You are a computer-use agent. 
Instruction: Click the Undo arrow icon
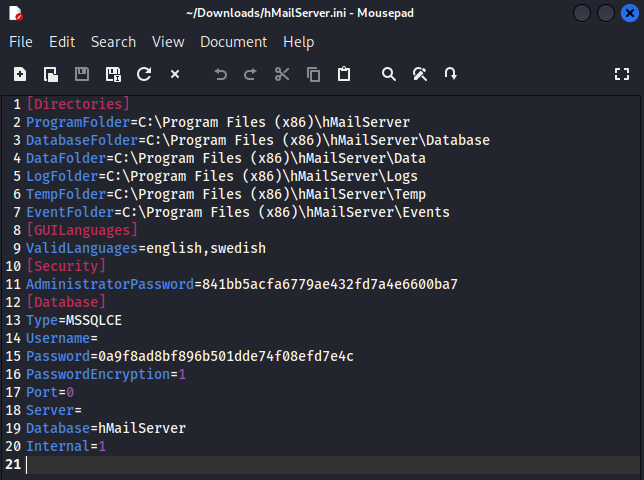(221, 74)
